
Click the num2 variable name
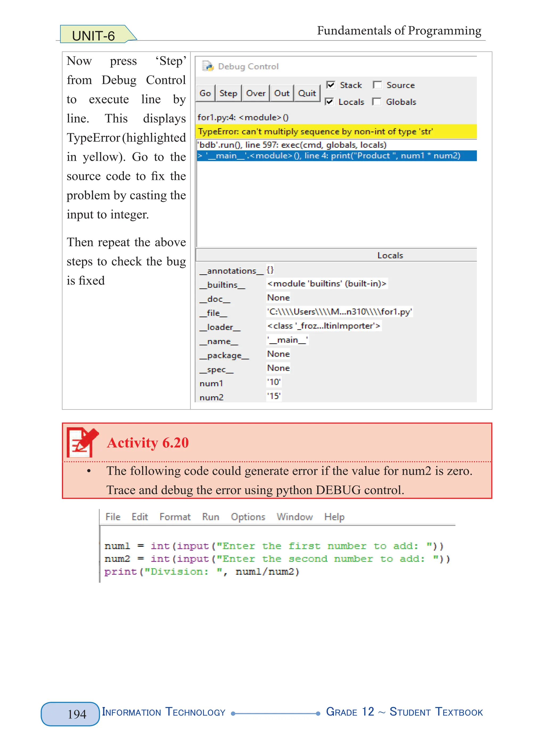pos(211,398)
